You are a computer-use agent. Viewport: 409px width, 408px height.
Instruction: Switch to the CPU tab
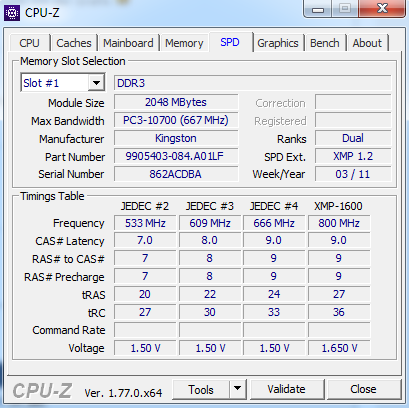(x=30, y=43)
